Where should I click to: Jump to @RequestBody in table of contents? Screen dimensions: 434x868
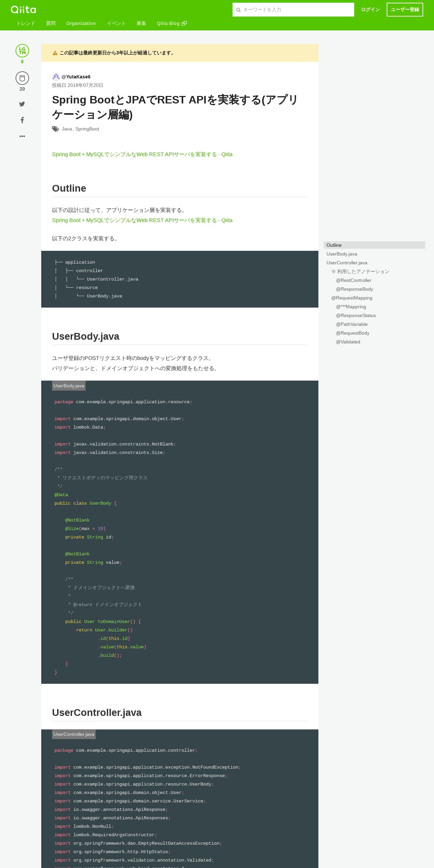pyautogui.click(x=353, y=333)
